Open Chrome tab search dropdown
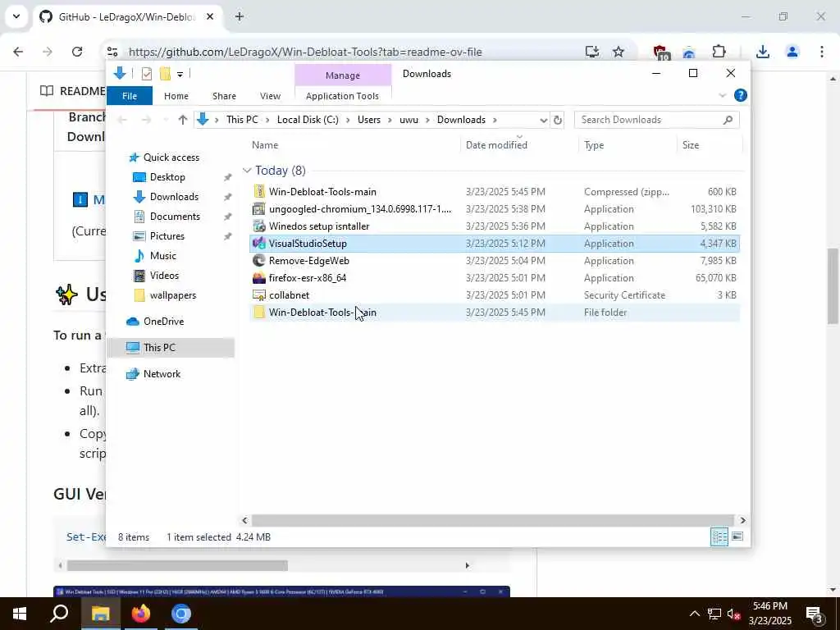The image size is (840, 630). [16, 16]
